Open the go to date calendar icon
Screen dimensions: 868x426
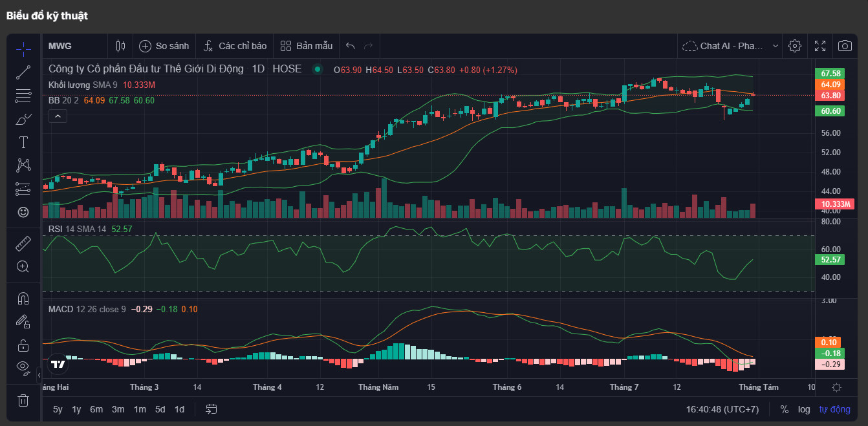click(212, 409)
